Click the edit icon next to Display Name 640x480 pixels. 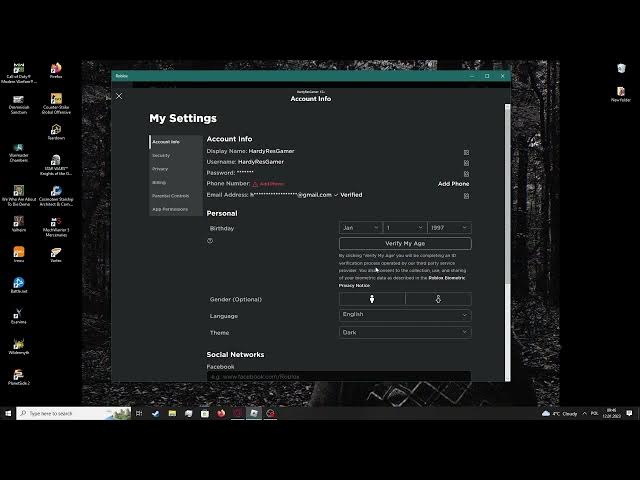[x=466, y=151]
